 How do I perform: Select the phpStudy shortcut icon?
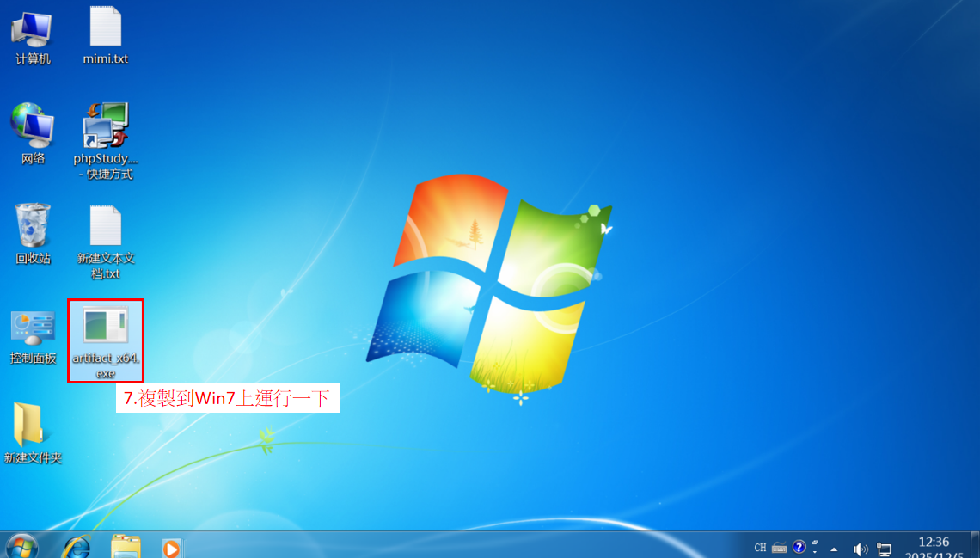tap(105, 141)
